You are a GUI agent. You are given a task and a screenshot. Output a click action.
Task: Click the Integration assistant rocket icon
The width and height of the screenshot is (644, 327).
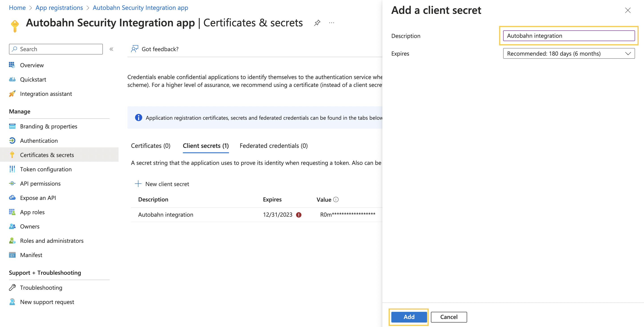(x=12, y=94)
